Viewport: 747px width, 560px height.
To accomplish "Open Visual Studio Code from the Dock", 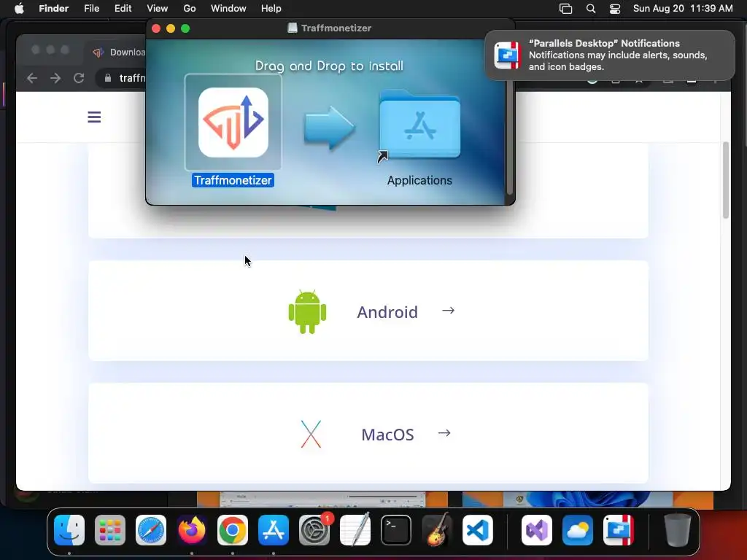I will click(x=478, y=530).
